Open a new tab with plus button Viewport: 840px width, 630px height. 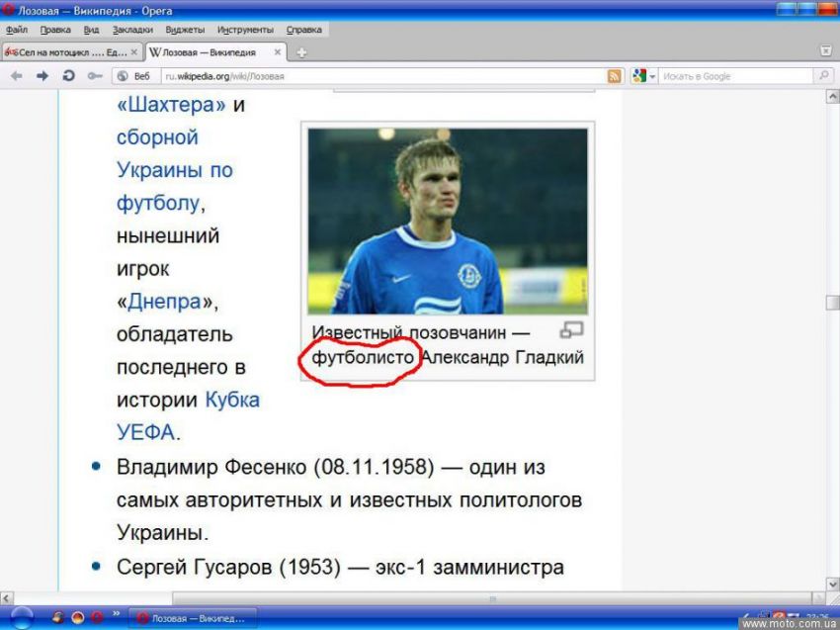tap(301, 52)
